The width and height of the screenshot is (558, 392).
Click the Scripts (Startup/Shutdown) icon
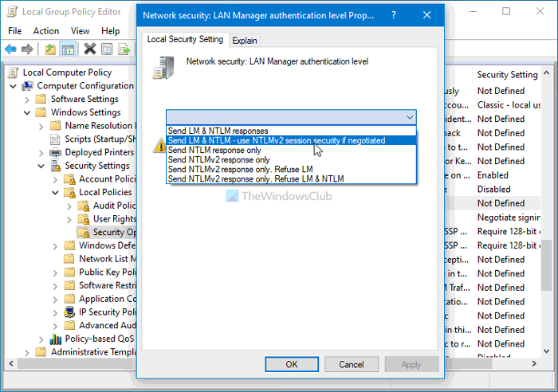(x=55, y=139)
